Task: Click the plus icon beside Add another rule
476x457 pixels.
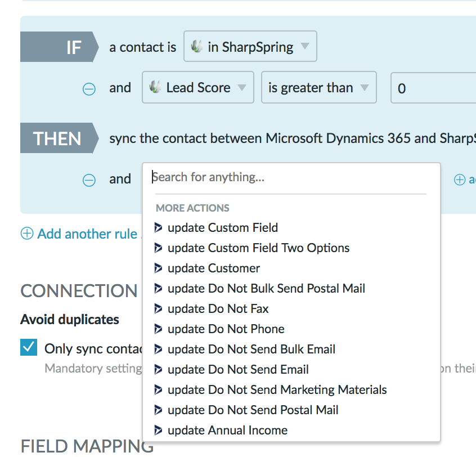Action: 27,234
